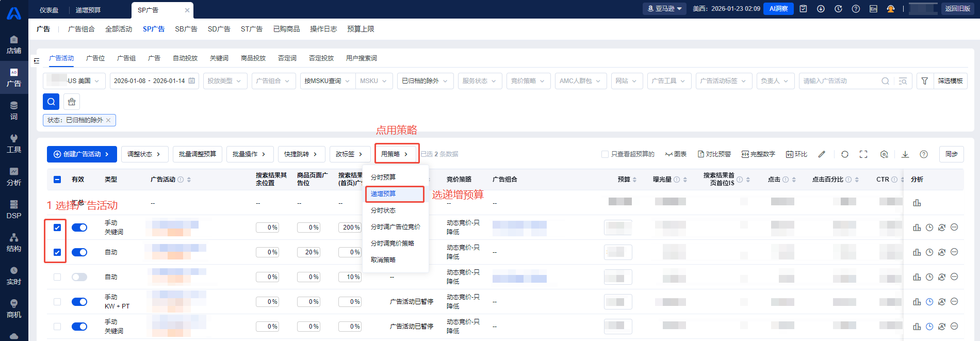Click the fullscreen expand icon
Screen dimensions: 980x341
point(863,154)
